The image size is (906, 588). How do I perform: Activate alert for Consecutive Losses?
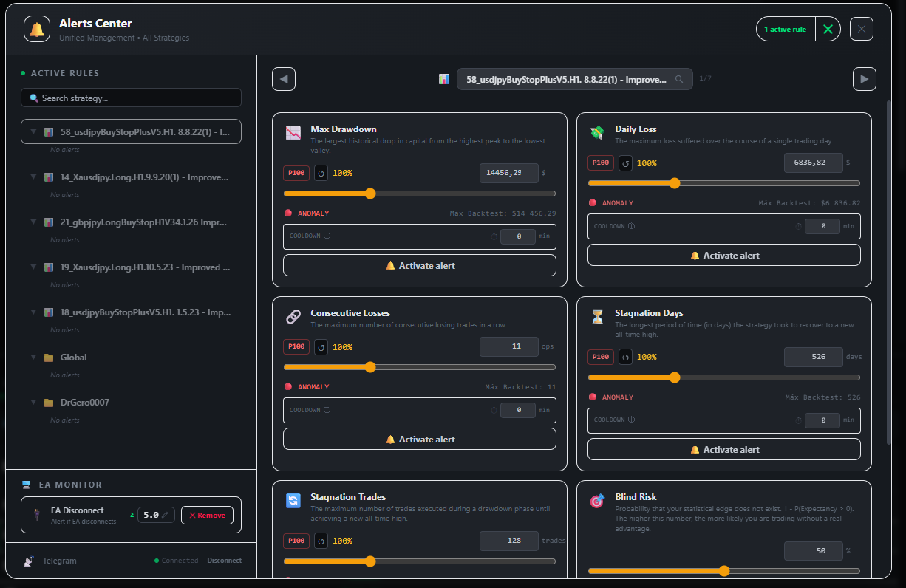420,440
